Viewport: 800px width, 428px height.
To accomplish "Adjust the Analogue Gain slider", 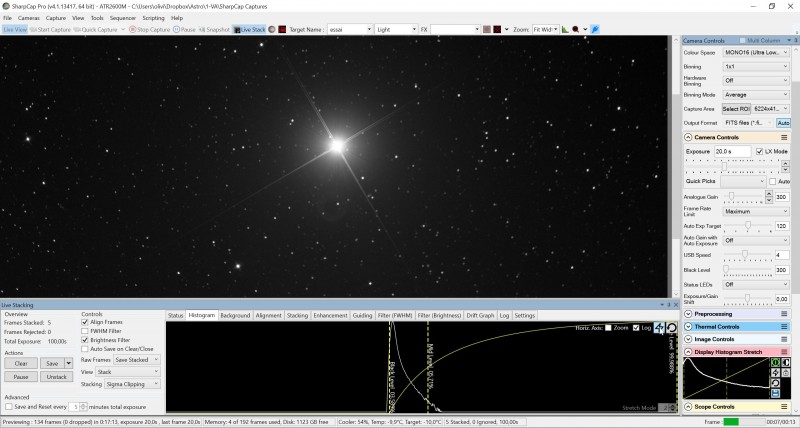I will 745,196.
